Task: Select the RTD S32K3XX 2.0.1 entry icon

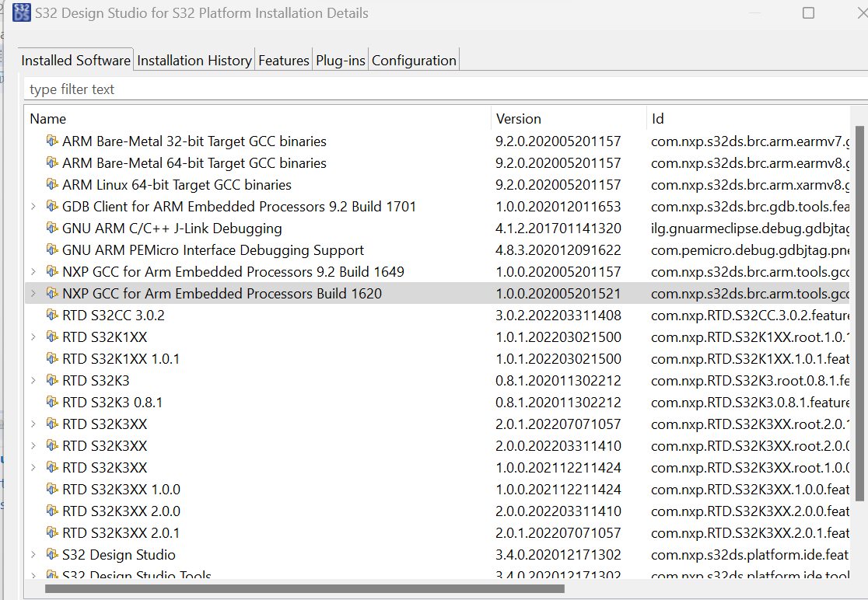Action: [52, 532]
